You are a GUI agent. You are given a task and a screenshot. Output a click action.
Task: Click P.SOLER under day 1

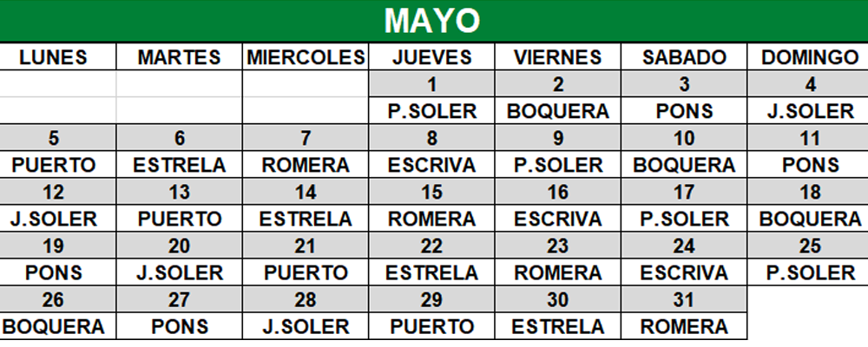tap(431, 111)
